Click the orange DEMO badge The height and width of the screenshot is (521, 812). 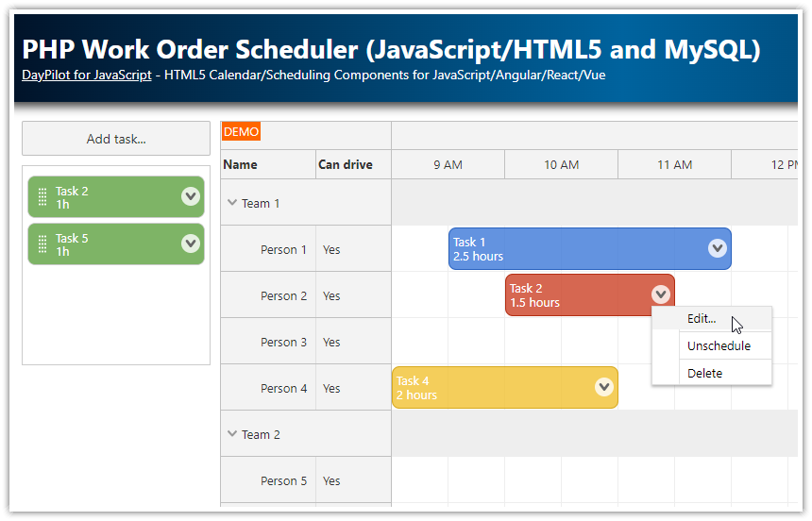tap(242, 131)
